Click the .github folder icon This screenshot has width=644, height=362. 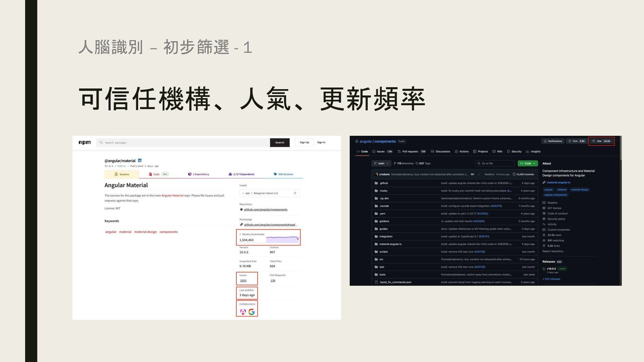[376, 183]
